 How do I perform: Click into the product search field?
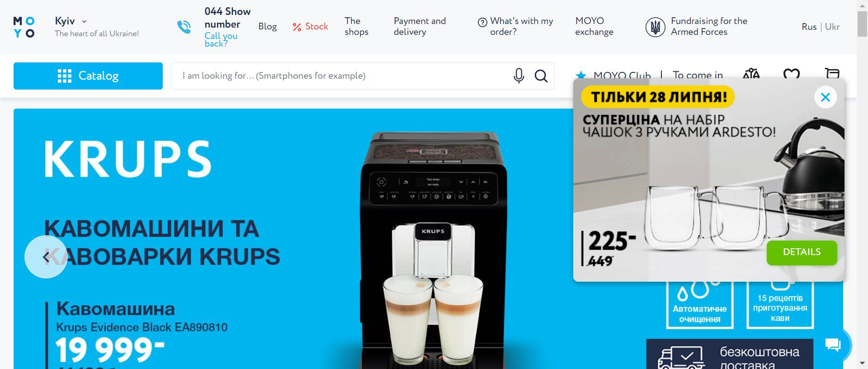pyautogui.click(x=341, y=76)
